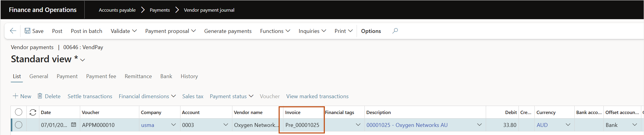Open the usma company link
This screenshot has height=135, width=644.
[148, 125]
